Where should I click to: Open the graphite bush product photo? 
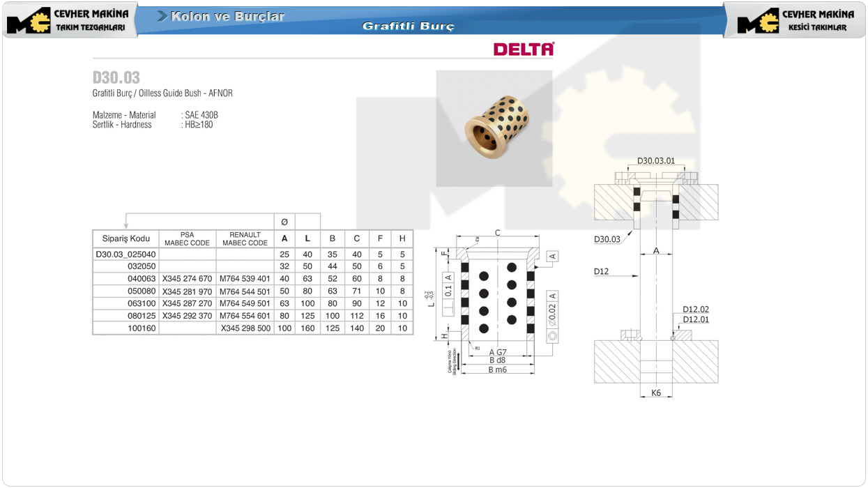pyautogui.click(x=494, y=128)
